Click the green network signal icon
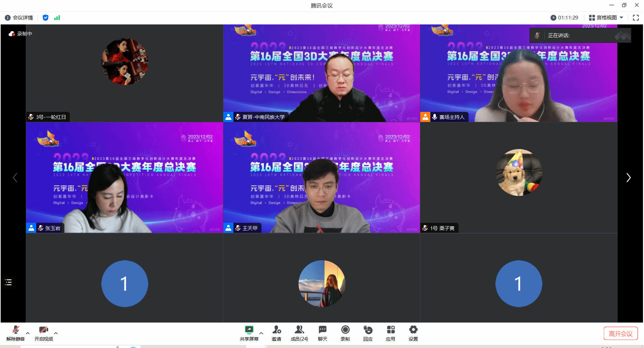 57,18
